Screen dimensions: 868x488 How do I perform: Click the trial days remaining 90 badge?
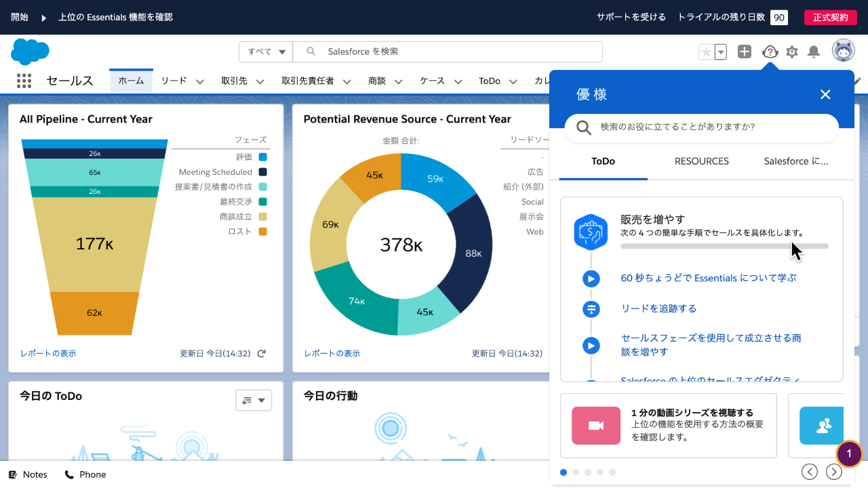click(x=779, y=17)
